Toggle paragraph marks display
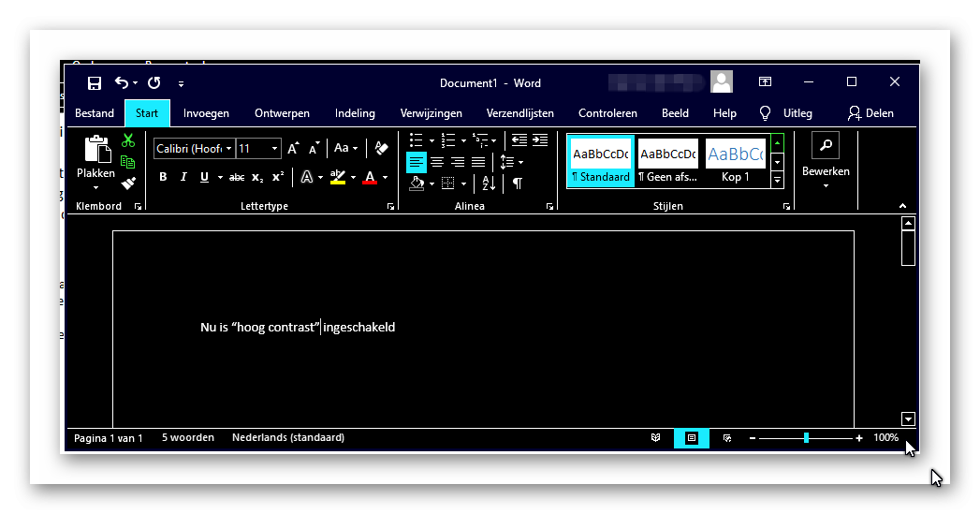980x514 pixels. [518, 184]
